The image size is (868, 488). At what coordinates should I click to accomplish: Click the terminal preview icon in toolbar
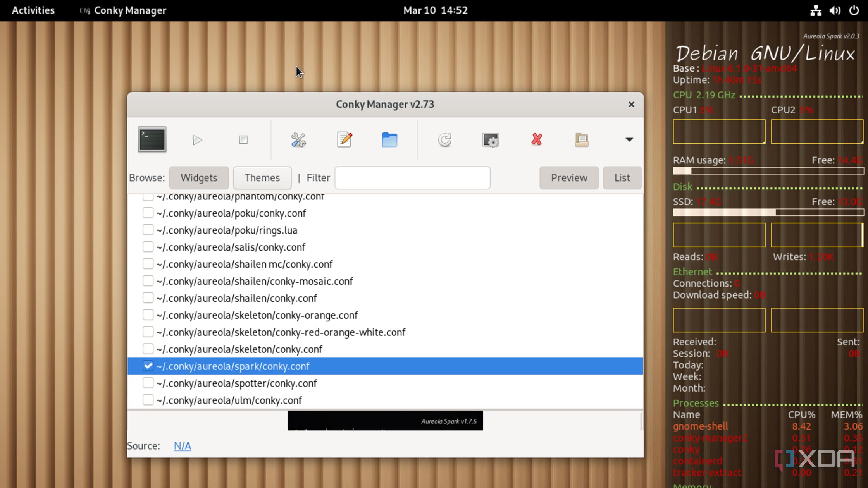(152, 139)
